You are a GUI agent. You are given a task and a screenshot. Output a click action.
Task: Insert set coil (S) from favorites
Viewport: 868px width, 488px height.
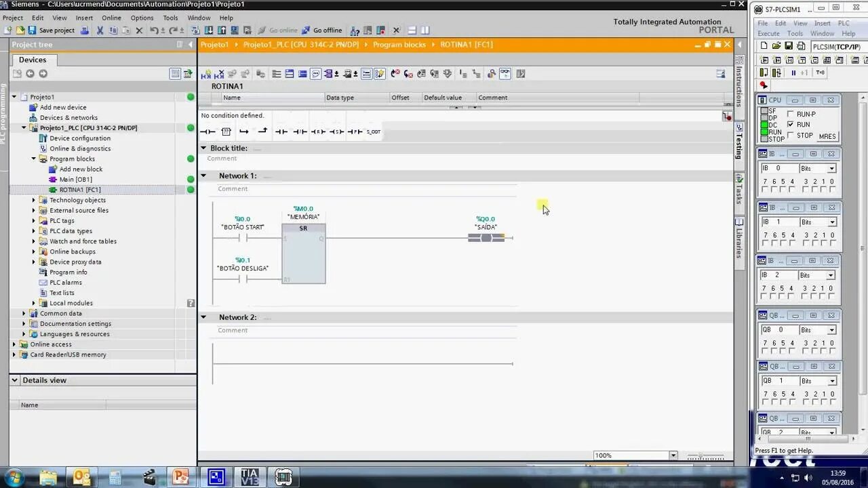(336, 131)
